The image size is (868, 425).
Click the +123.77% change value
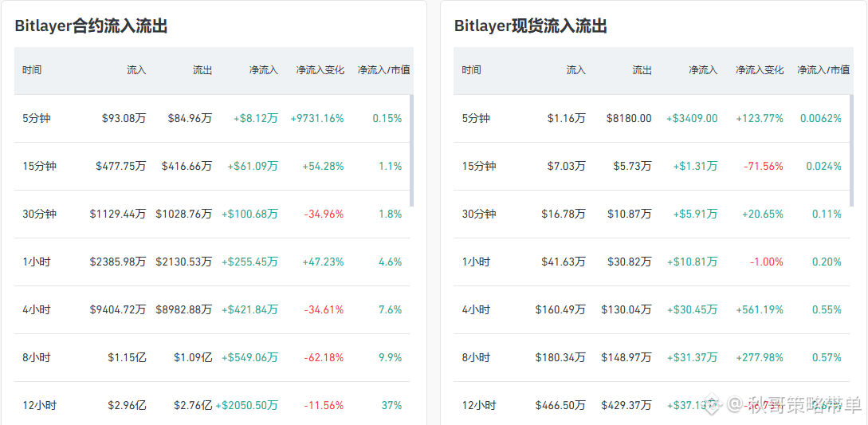click(760, 119)
